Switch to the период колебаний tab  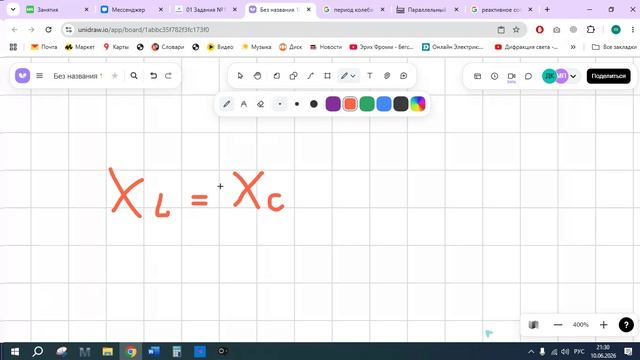354,9
